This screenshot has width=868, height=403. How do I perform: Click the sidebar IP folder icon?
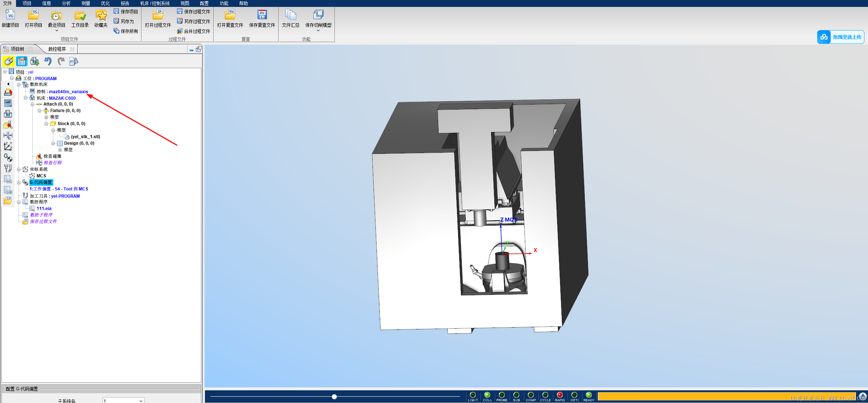pos(8,201)
